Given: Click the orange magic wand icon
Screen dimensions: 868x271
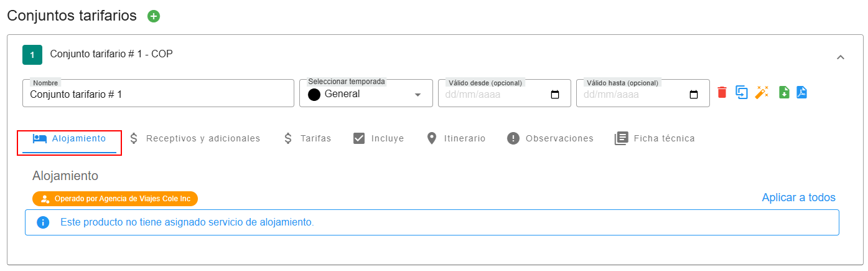Looking at the screenshot, I should [762, 92].
